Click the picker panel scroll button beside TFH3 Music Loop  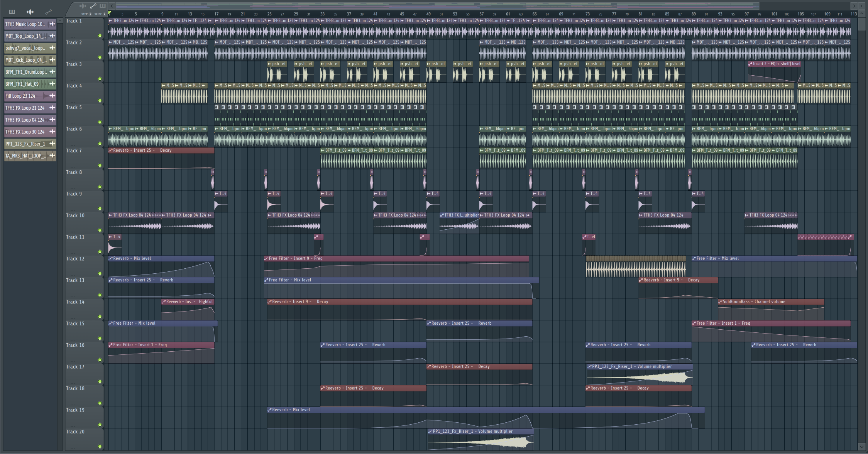click(60, 20)
